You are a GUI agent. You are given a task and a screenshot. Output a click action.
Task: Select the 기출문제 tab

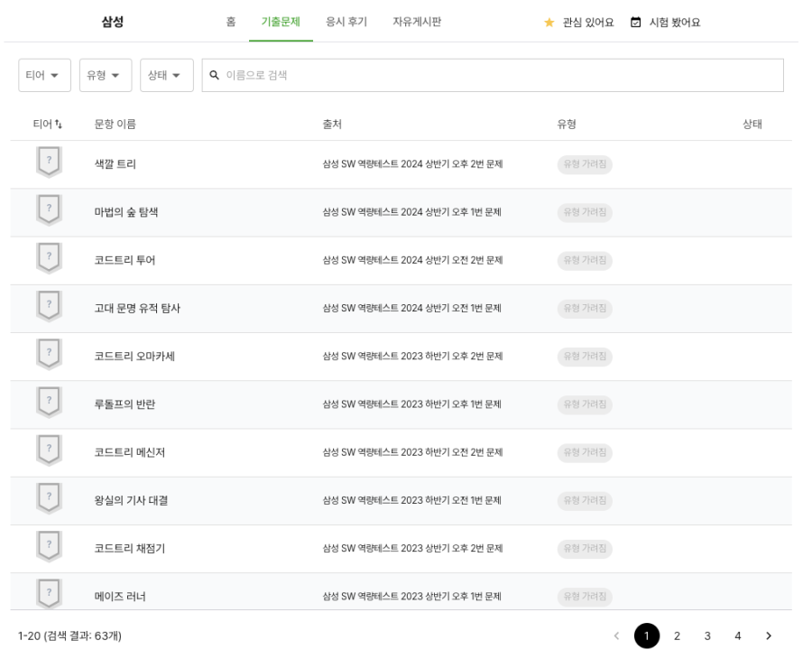(281, 22)
